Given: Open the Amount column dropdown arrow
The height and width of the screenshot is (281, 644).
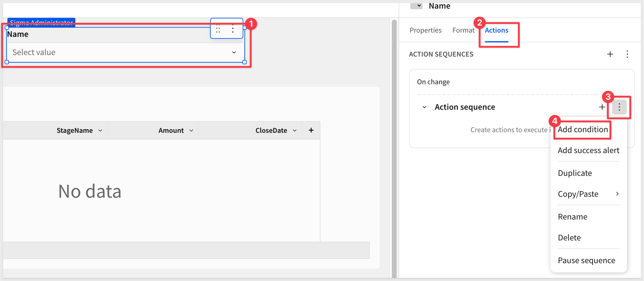Looking at the screenshot, I should pyautogui.click(x=191, y=131).
